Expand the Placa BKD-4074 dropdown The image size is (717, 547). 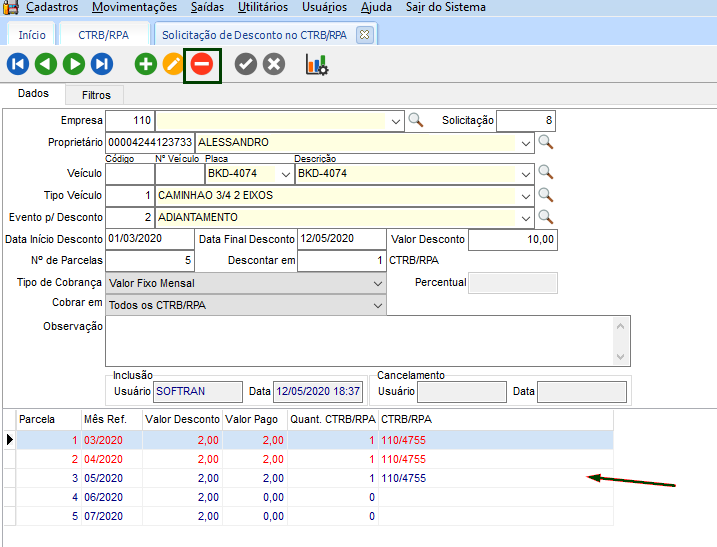tap(286, 174)
